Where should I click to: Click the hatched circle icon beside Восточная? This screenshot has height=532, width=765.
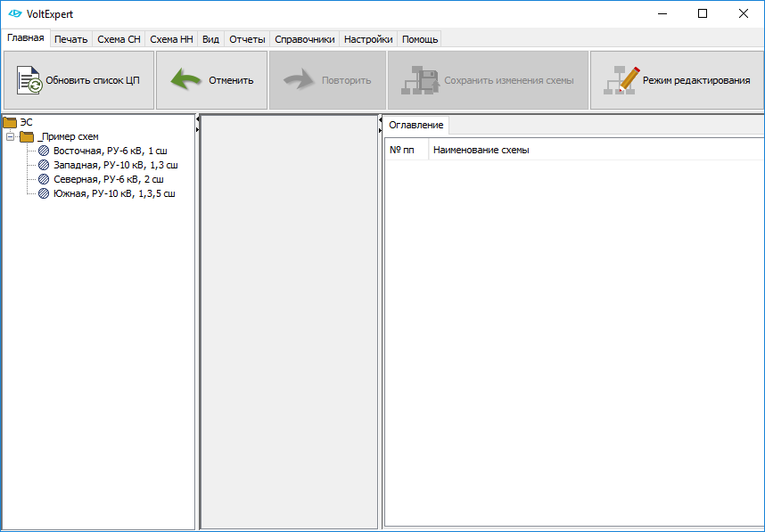pos(44,151)
